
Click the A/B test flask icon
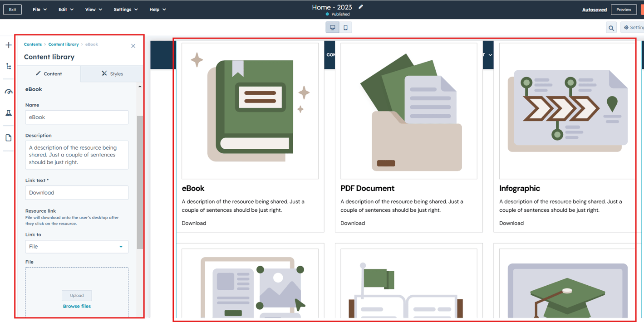(x=8, y=113)
